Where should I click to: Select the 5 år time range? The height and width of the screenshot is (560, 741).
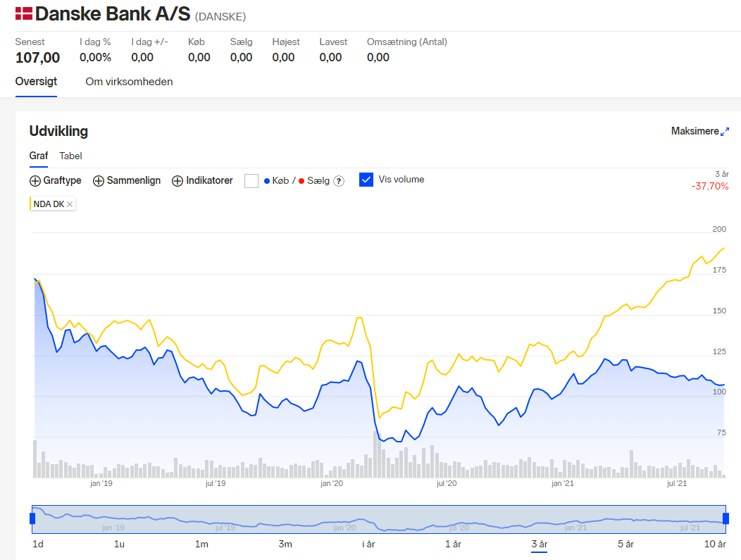[625, 544]
